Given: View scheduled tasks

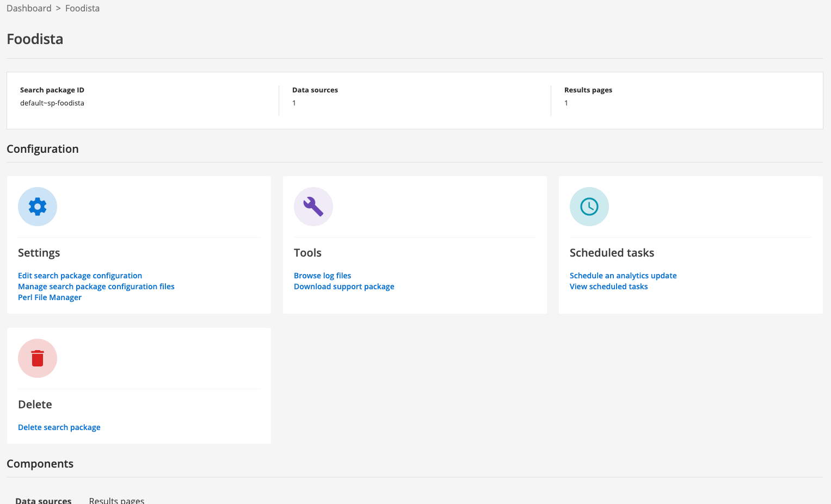Looking at the screenshot, I should pos(608,287).
